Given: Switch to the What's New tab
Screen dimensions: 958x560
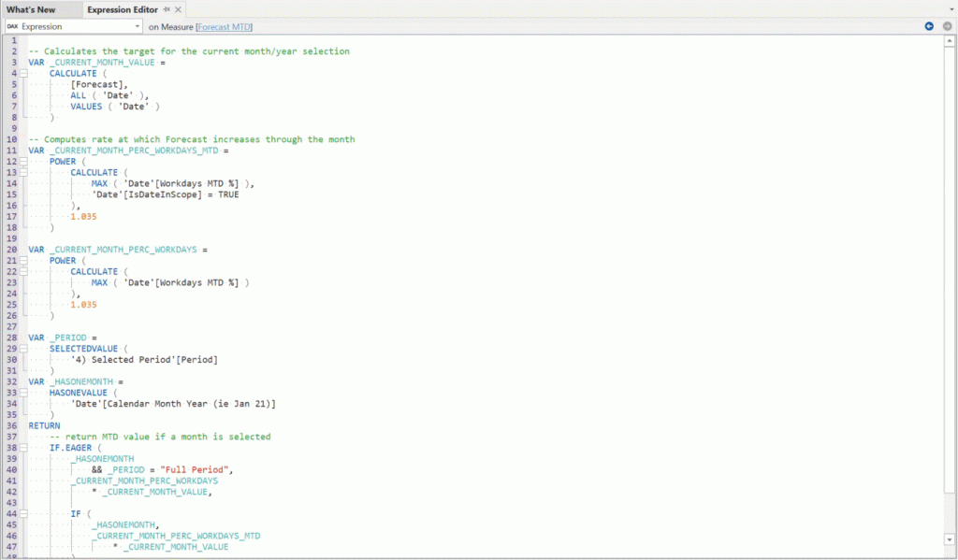Looking at the screenshot, I should pyautogui.click(x=31, y=8).
